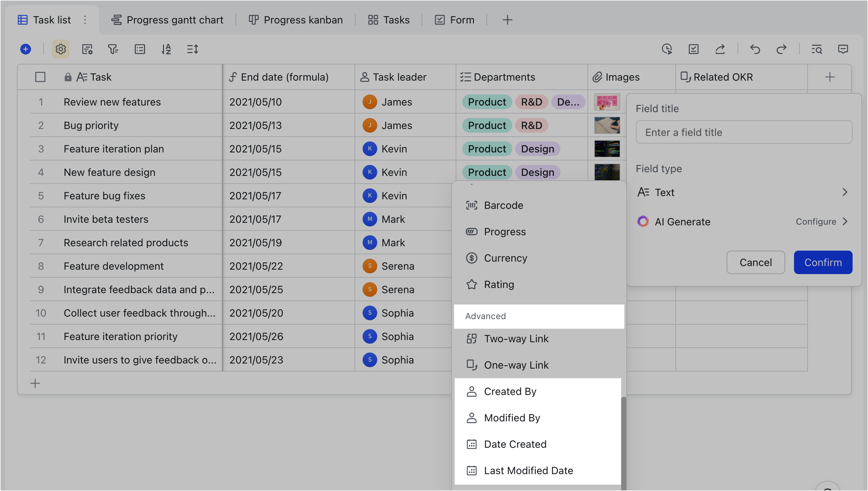Click the Task leader column header
Viewport: 868px width, 491px height.
[405, 77]
